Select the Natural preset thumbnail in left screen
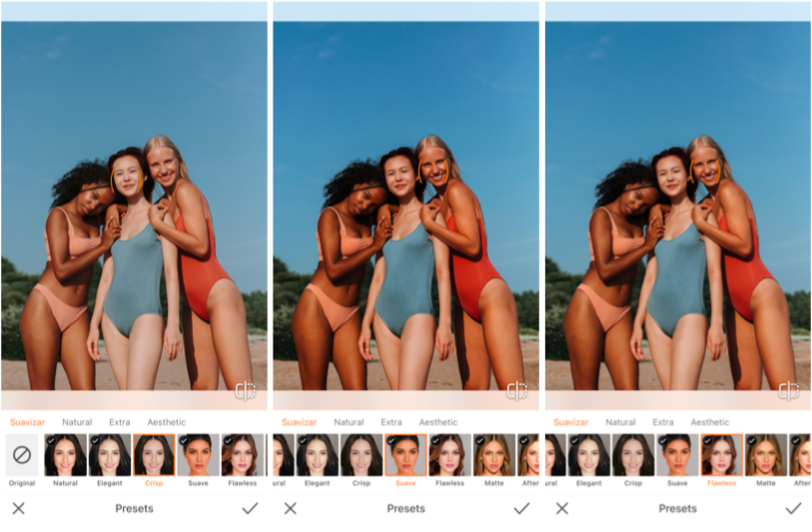812x532 pixels. click(x=65, y=455)
